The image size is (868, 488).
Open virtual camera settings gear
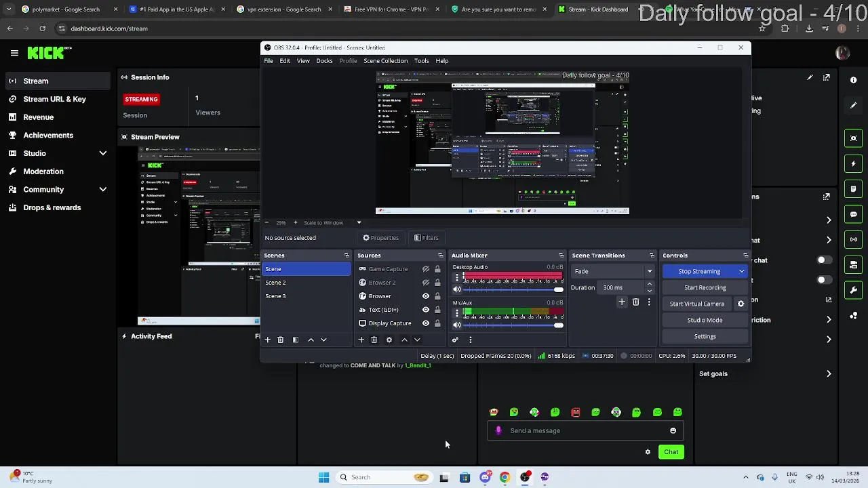(x=741, y=304)
